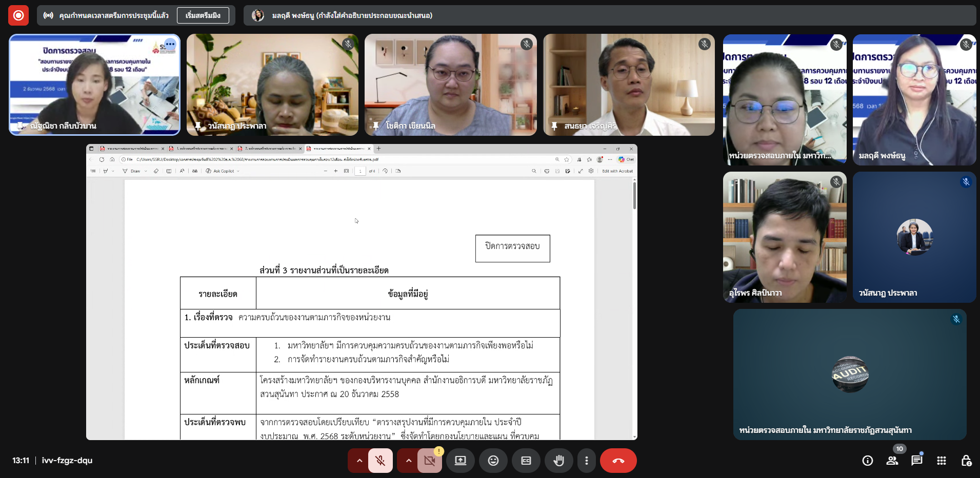Toggle closed captions on

[x=526, y=461]
